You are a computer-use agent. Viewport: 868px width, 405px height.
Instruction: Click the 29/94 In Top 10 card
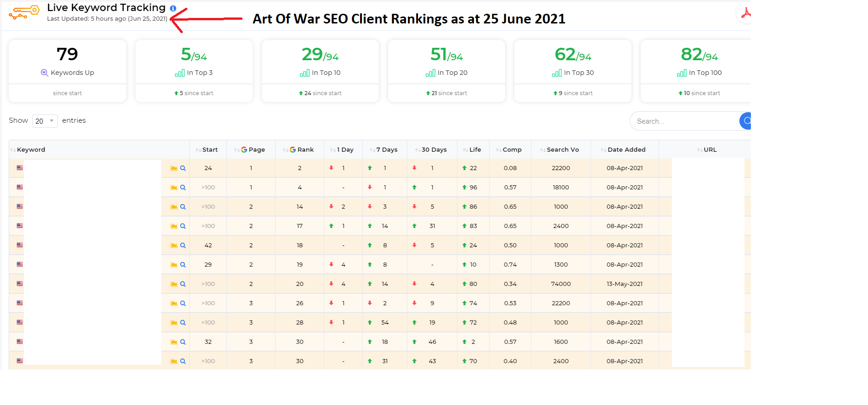pyautogui.click(x=320, y=71)
